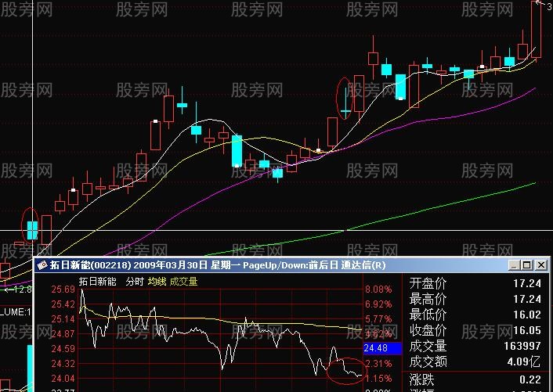Click the 24.59 price axis label

[x=63, y=349]
